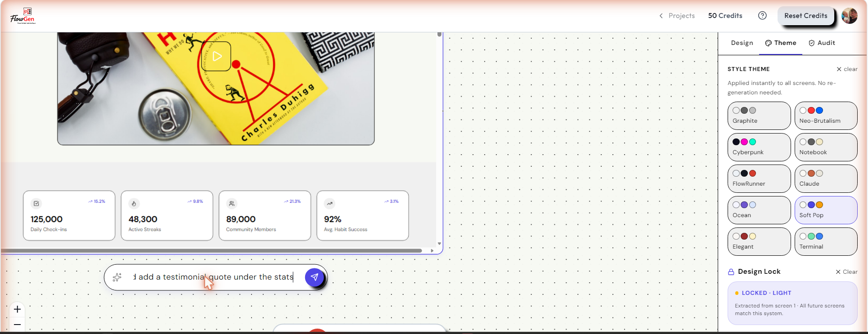Screen dimensions: 868x334
Task: Click into the prompt text input field
Action: click(x=213, y=277)
